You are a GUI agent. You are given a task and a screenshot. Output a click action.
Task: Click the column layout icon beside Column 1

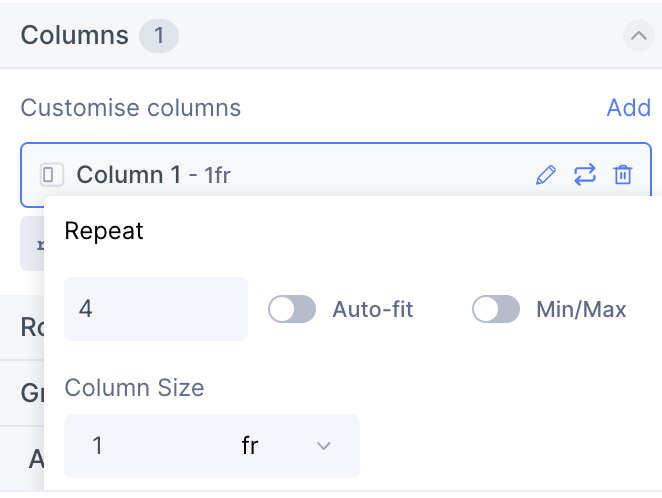tap(52, 175)
